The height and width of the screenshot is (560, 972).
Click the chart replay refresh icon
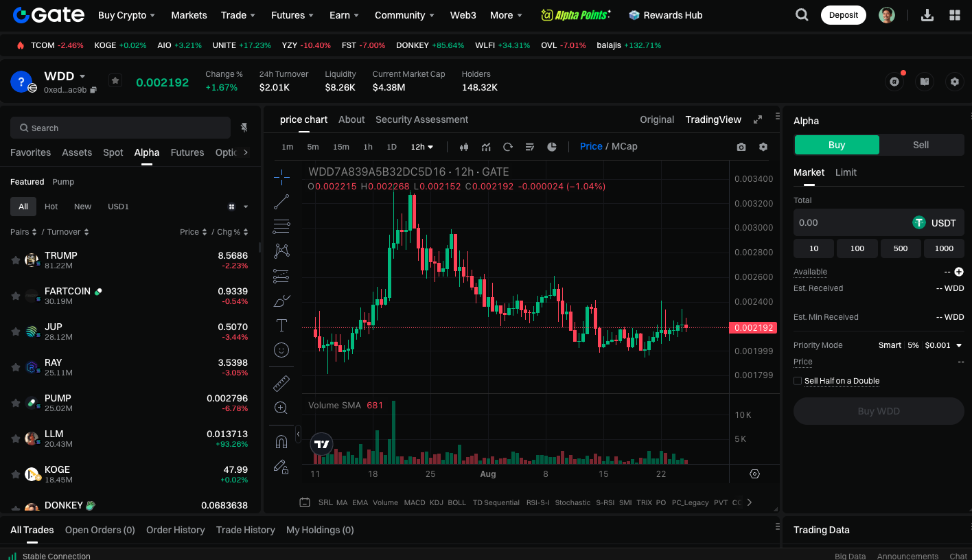coord(508,147)
